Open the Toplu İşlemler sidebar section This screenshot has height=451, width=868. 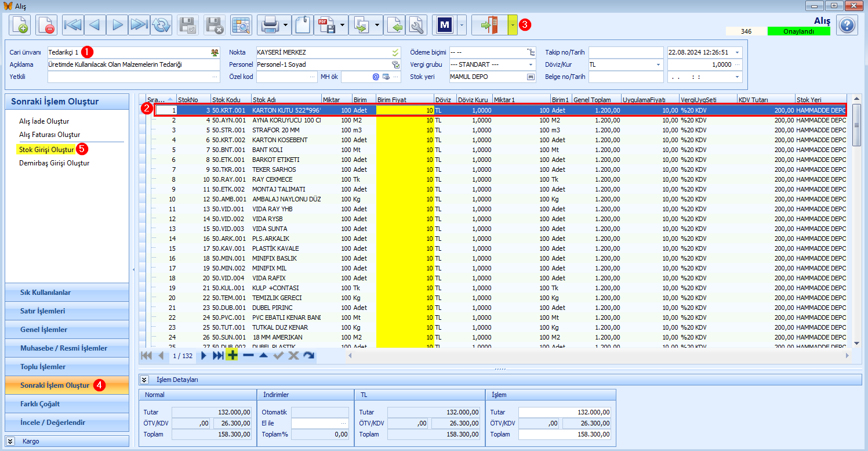tap(67, 367)
